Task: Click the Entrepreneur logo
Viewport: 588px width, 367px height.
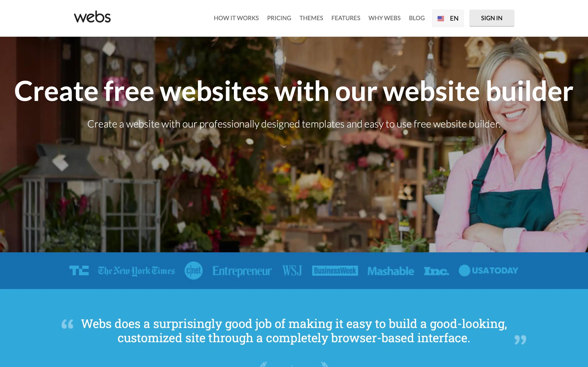Action: tap(242, 271)
